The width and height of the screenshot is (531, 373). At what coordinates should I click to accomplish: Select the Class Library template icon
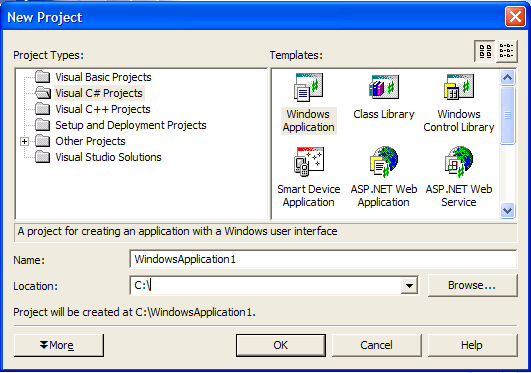(x=384, y=87)
